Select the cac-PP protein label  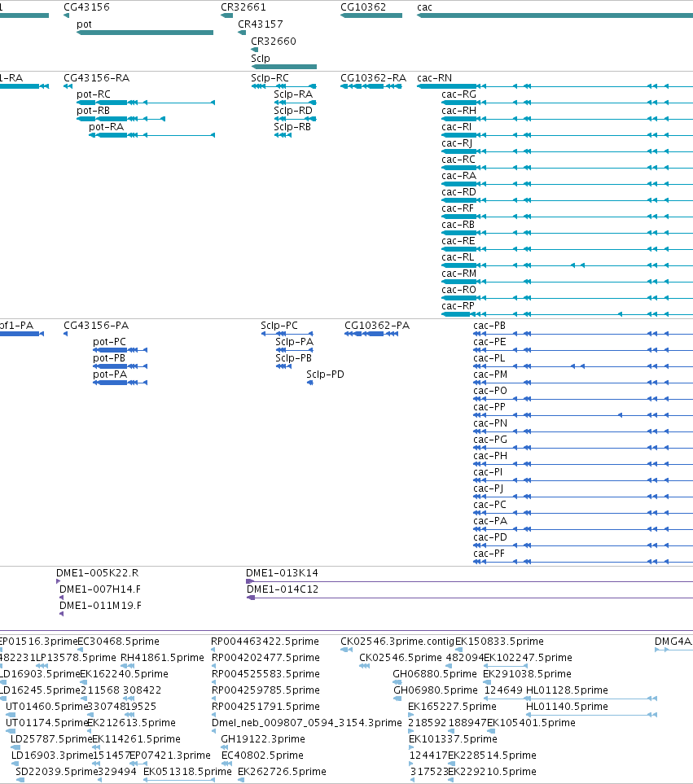(489, 407)
